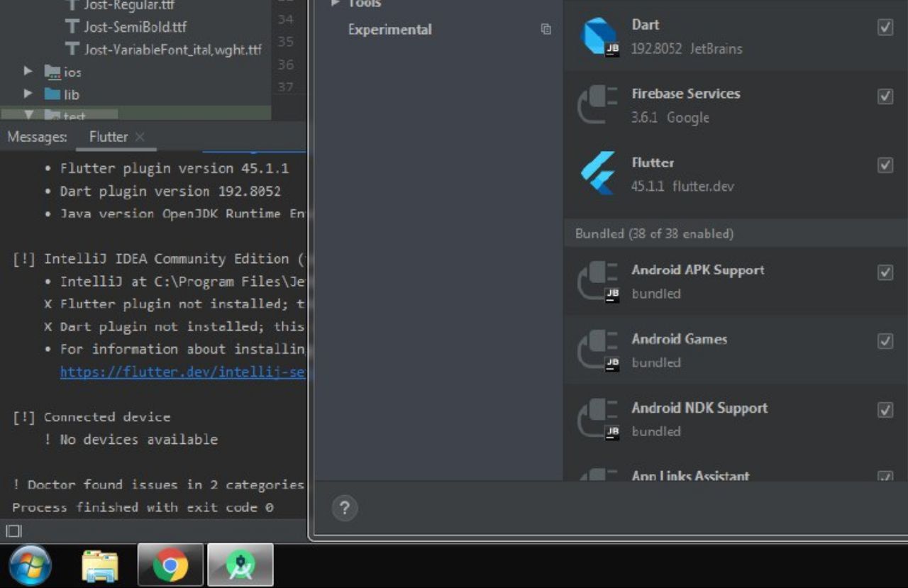Click the Firebase Services plugin name
Viewport: 908px width, 588px height.
click(x=686, y=94)
